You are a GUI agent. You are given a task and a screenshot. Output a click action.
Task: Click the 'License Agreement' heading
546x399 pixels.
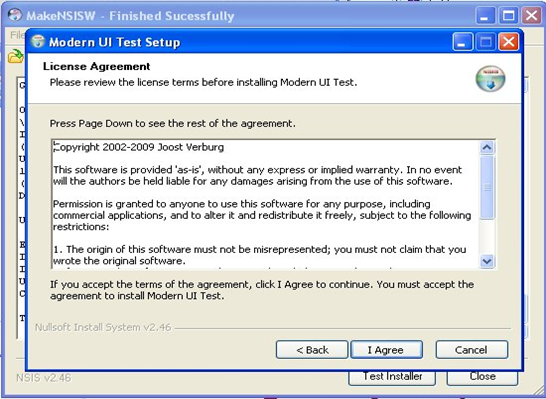[96, 66]
